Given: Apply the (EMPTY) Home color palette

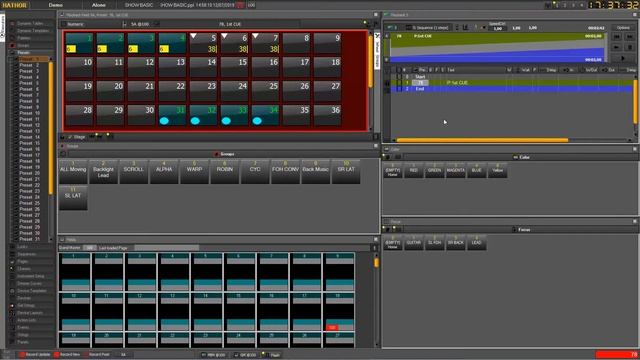Looking at the screenshot, I should (x=393, y=170).
